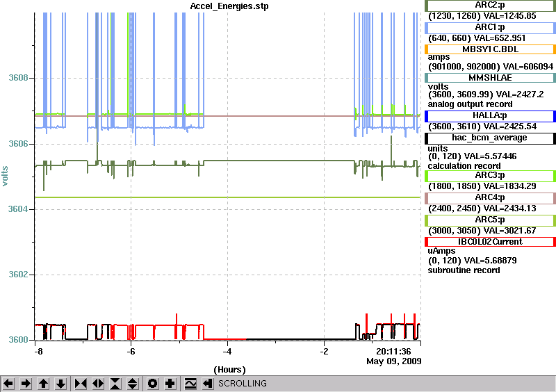Image resolution: width=556 pixels, height=392 pixels.
Task: Click the VAL=1834.29 reading under ARC3:p
Action: point(510,186)
